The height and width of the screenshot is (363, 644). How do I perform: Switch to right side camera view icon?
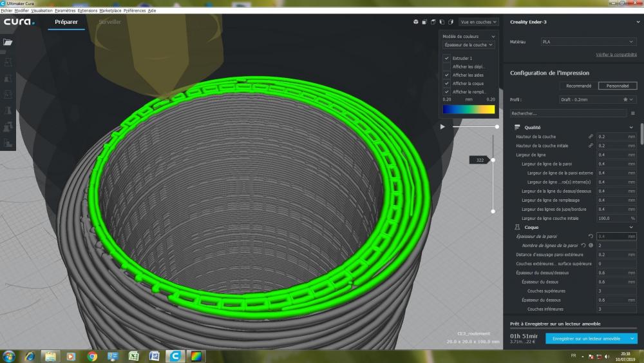click(451, 22)
